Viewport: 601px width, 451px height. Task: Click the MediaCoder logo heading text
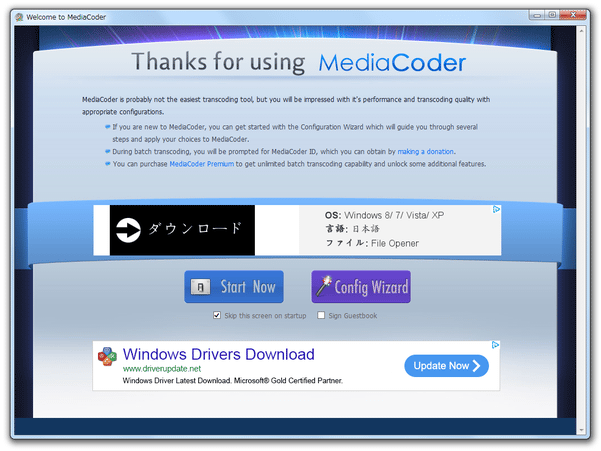click(x=392, y=63)
